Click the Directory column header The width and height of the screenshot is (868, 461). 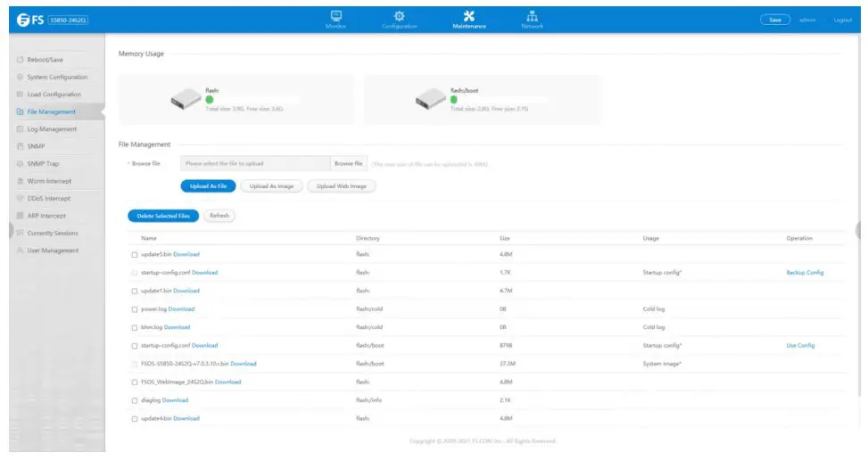tap(368, 238)
